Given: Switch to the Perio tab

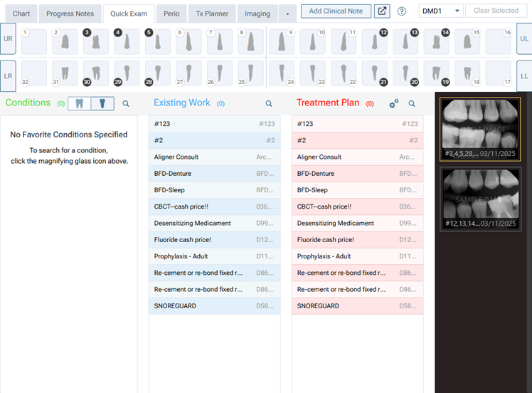Looking at the screenshot, I should [x=171, y=14].
